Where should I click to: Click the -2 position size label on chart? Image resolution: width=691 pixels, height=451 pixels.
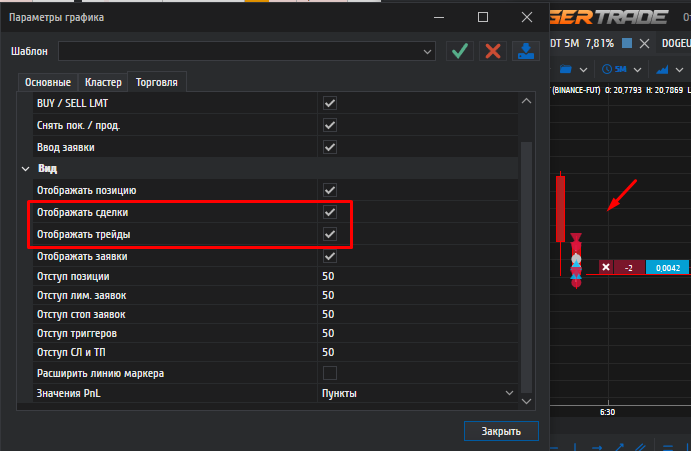(x=629, y=267)
